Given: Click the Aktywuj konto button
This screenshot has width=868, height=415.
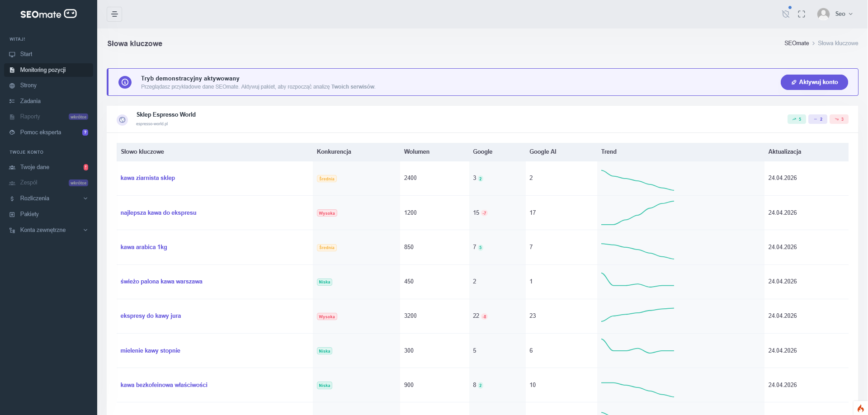Looking at the screenshot, I should 814,82.
